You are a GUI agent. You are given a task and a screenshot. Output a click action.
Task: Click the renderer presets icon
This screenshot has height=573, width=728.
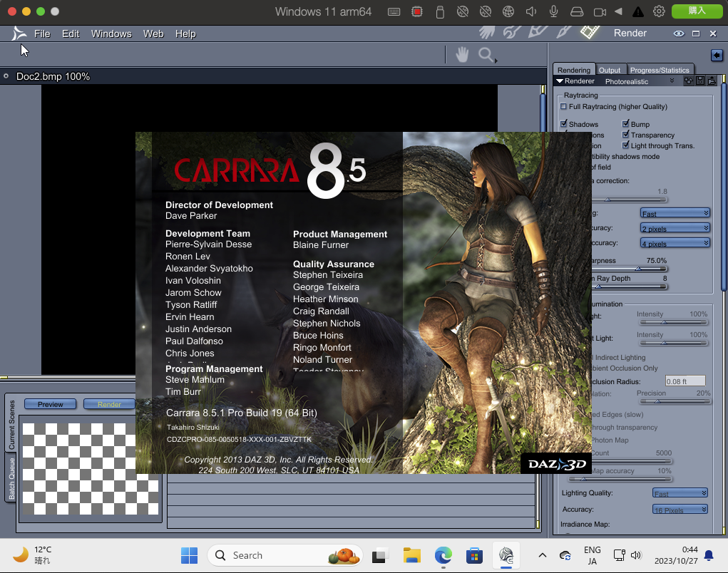pyautogui.click(x=689, y=81)
